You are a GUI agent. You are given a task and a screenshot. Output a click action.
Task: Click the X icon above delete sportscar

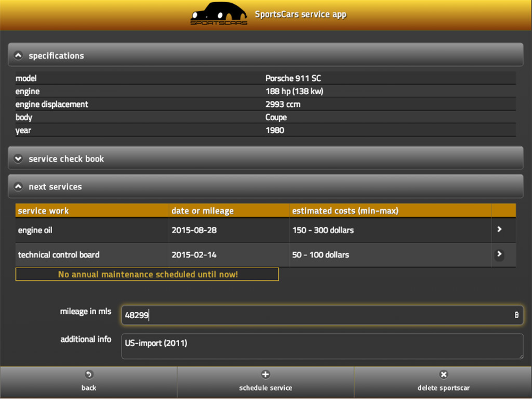click(x=444, y=375)
